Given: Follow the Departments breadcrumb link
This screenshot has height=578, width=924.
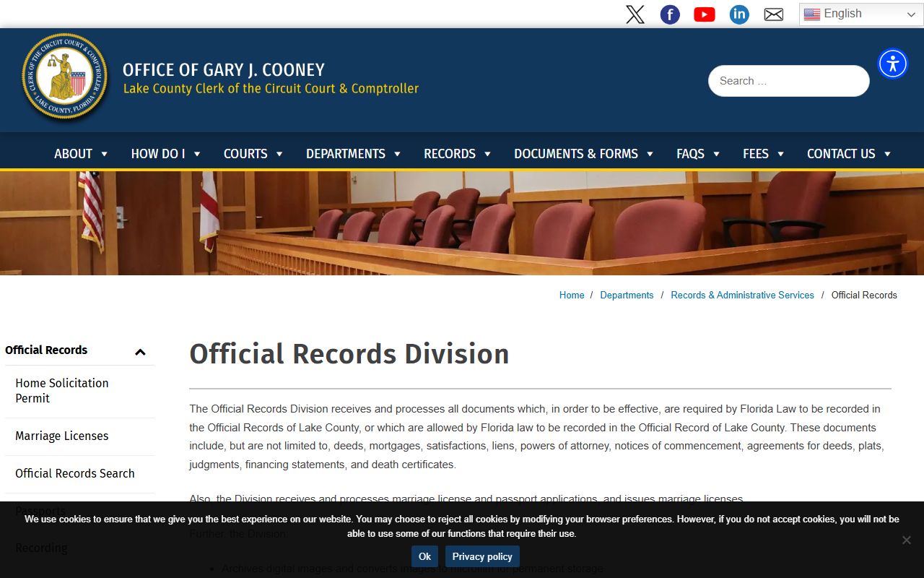Looking at the screenshot, I should 627,295.
